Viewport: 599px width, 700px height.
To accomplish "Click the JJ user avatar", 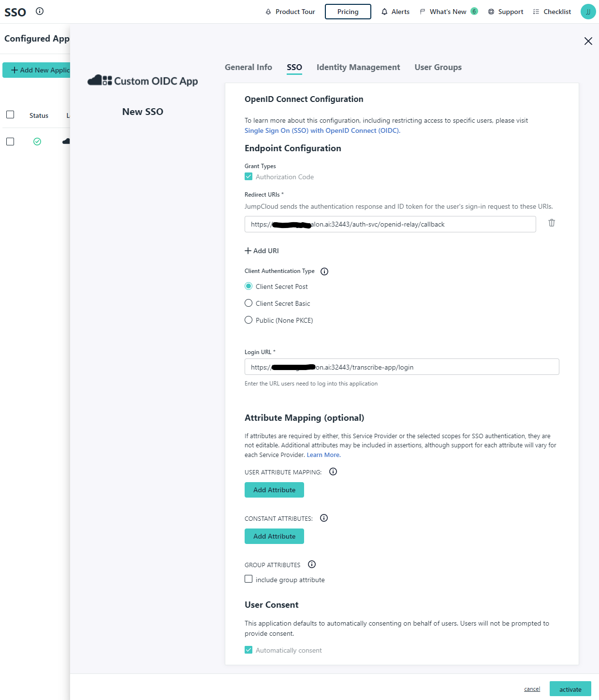I will coord(588,12).
